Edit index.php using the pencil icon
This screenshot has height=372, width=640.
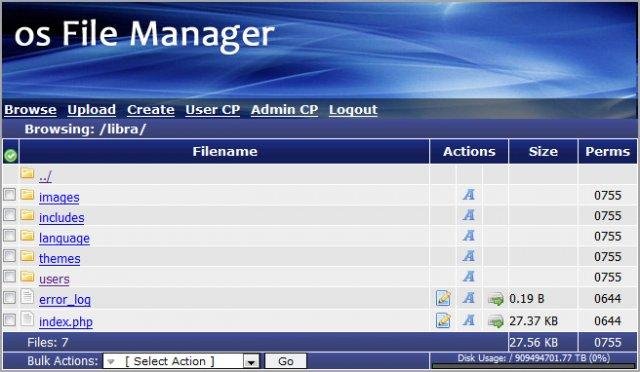(x=443, y=320)
